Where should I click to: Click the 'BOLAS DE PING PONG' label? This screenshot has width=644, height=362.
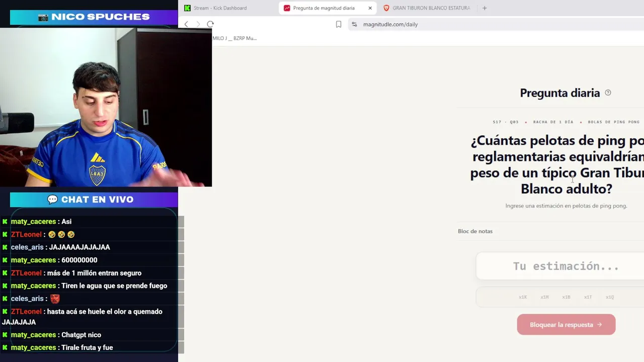click(614, 122)
